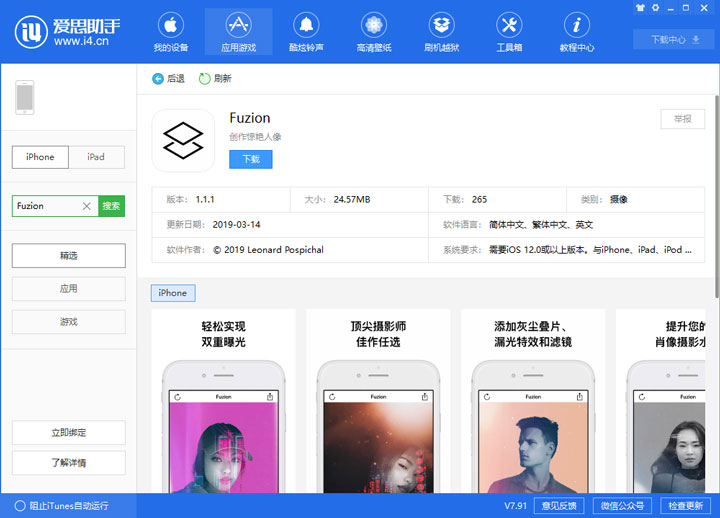
Task: Click the size value 24.57MB
Action: pos(352,200)
